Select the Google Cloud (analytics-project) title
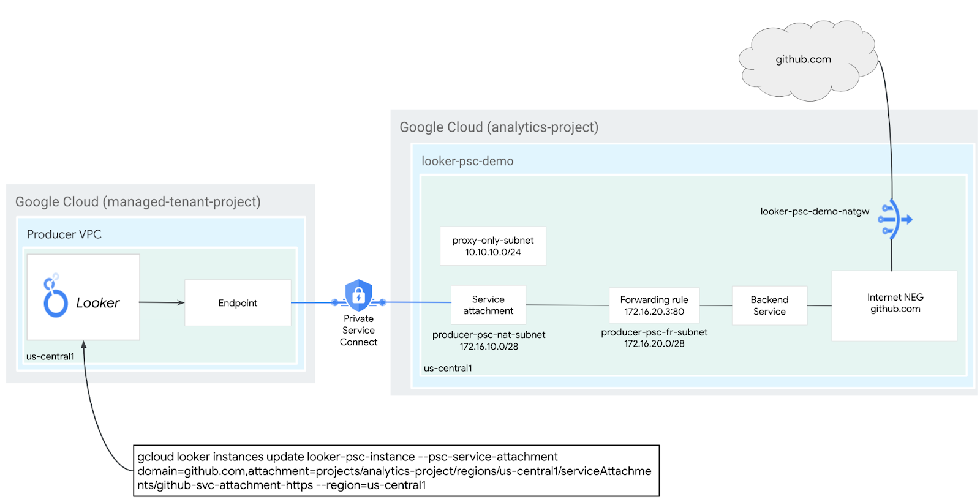Image resolution: width=980 pixels, height=502 pixels. 499,127
